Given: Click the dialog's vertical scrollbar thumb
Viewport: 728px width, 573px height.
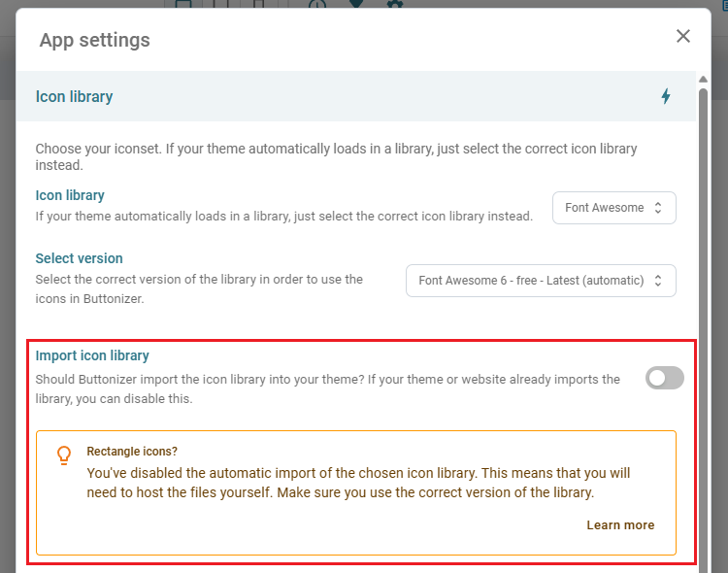Looking at the screenshot, I should (x=704, y=325).
